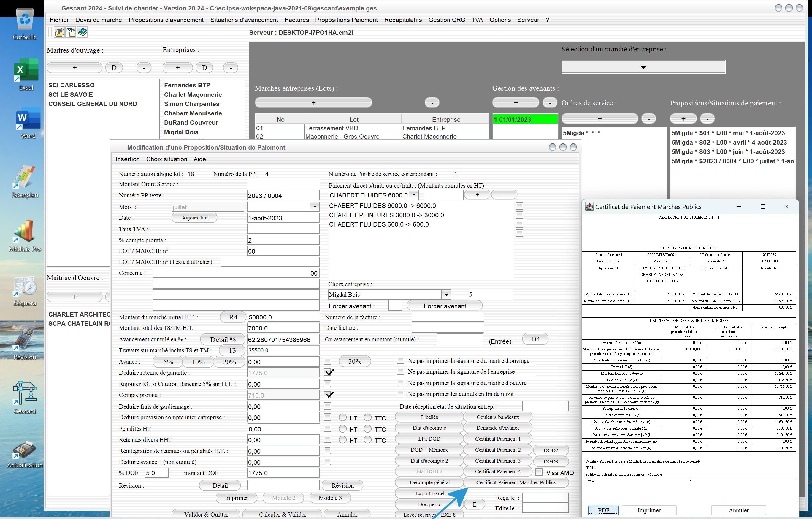Launch the Excel desktop shortcut
Screen dimensions: 812x519
click(x=26, y=75)
